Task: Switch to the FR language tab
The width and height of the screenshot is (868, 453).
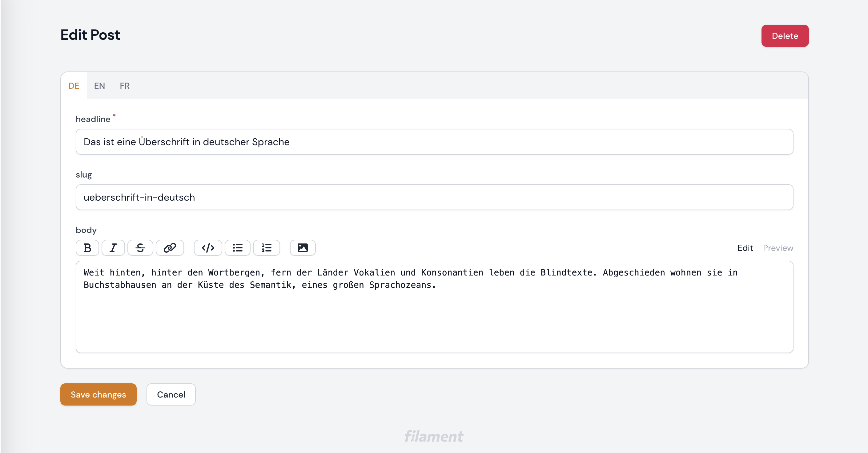Action: 125,86
